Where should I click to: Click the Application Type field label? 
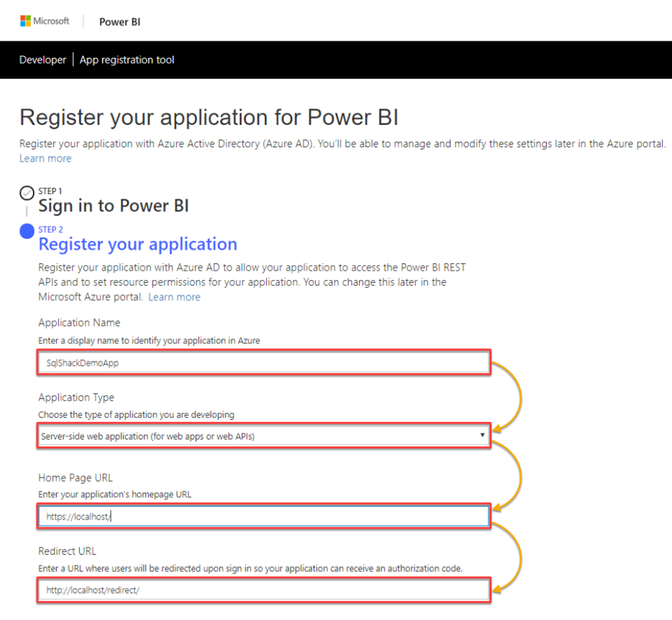[x=76, y=397]
